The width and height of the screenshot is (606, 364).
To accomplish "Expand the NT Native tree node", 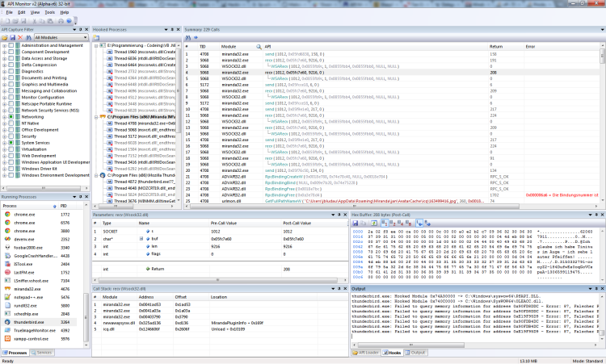I will pos(4,123).
